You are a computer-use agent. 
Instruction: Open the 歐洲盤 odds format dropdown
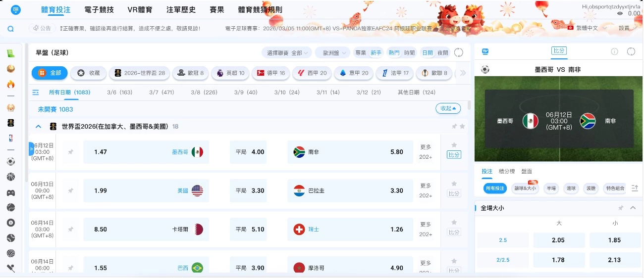(x=334, y=53)
